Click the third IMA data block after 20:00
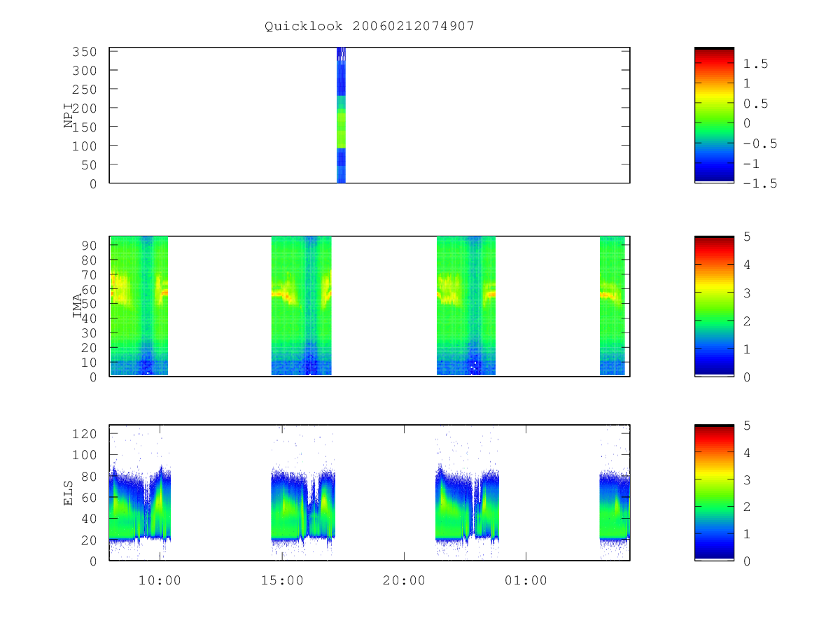Viewport: 840px width, 630px height. (x=466, y=306)
